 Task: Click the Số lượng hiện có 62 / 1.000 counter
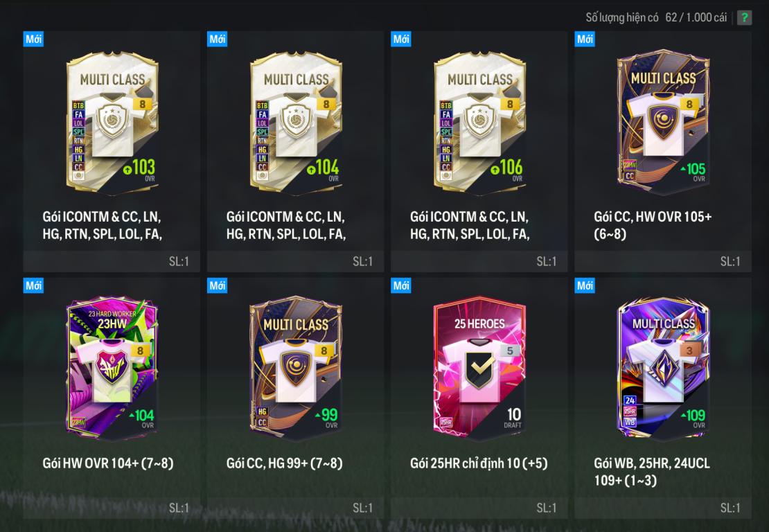[x=655, y=17]
